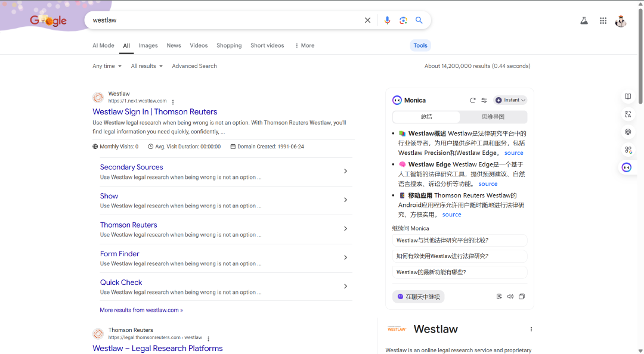
Task: Open Google Lens image search icon
Action: pos(403,20)
